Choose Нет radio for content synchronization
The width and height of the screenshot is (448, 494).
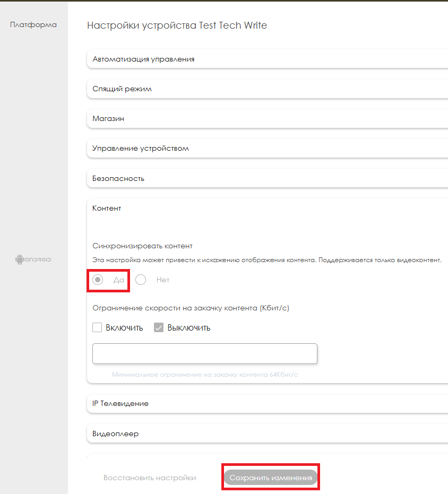point(141,280)
